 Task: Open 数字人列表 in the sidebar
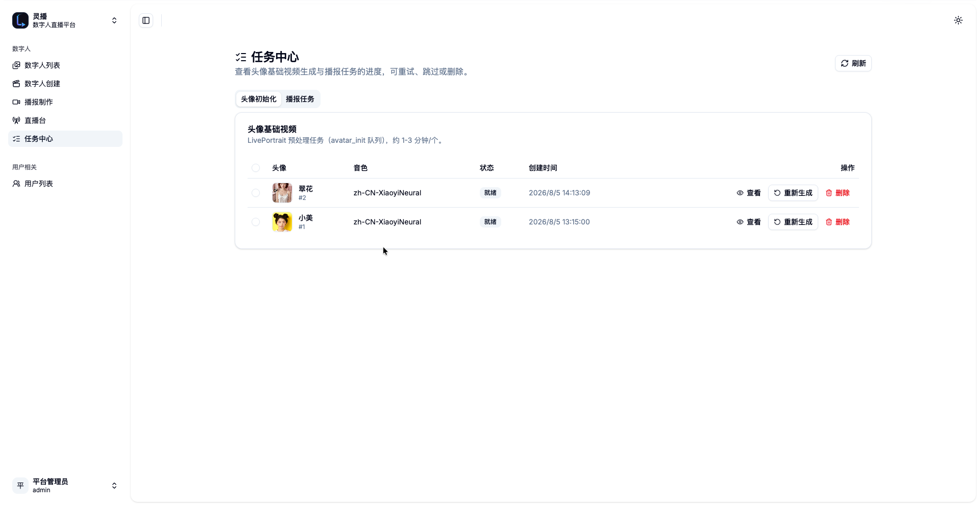click(65, 65)
